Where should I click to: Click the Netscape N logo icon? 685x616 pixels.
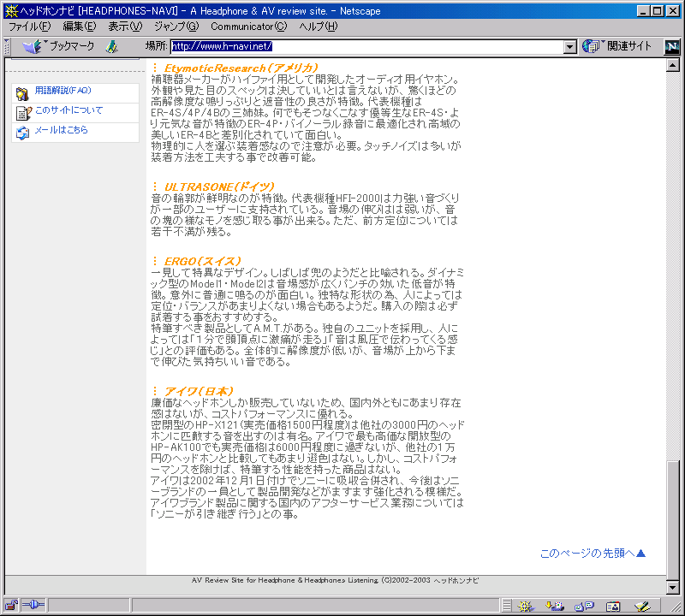(672, 47)
